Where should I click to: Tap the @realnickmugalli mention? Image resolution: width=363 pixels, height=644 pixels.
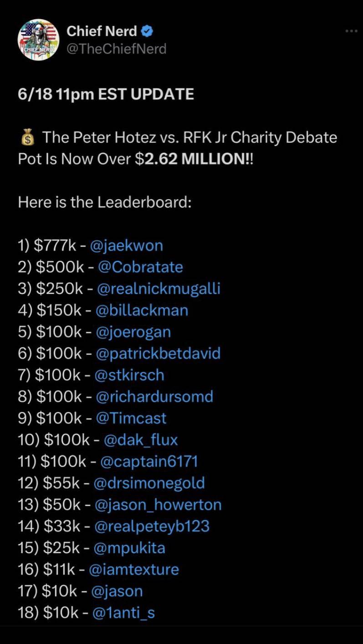(x=158, y=289)
